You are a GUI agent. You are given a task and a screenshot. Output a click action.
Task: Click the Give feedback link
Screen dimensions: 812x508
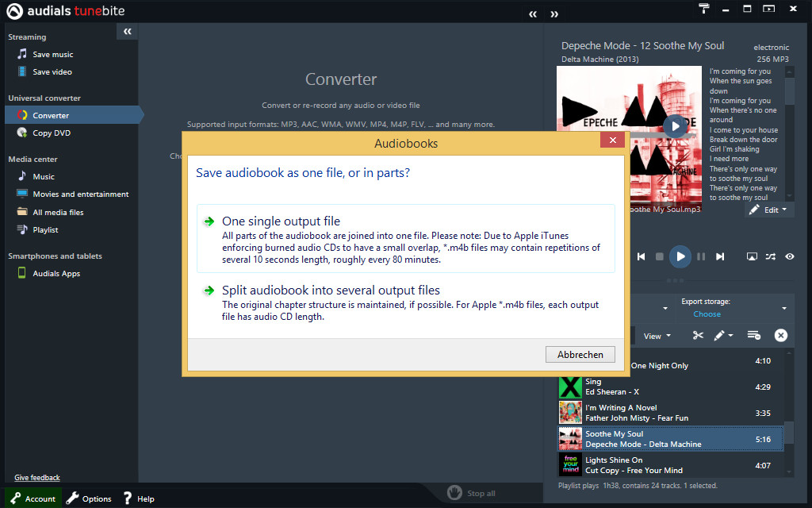(36, 478)
